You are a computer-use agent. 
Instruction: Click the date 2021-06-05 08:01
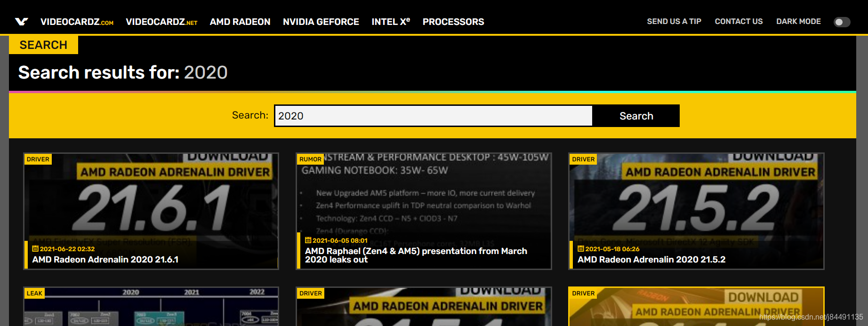(x=340, y=240)
